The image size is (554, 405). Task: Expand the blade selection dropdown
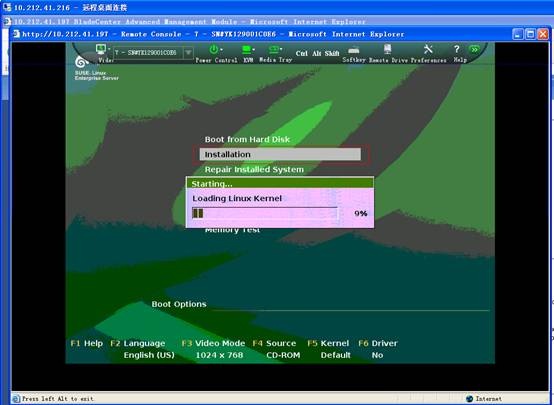point(188,53)
